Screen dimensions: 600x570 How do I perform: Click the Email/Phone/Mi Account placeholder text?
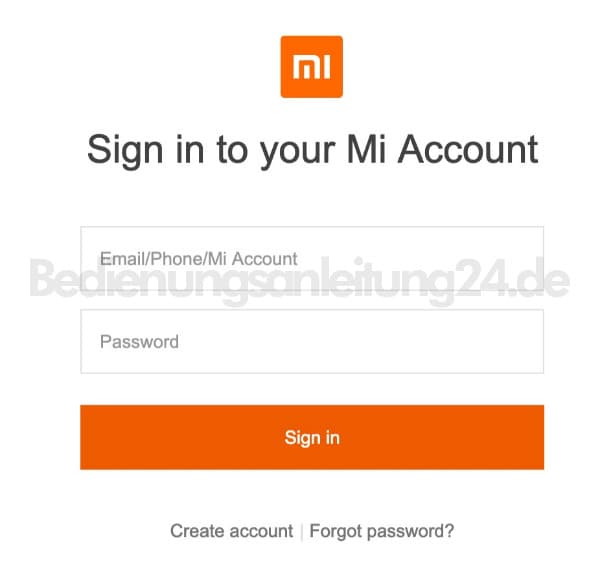[199, 259]
